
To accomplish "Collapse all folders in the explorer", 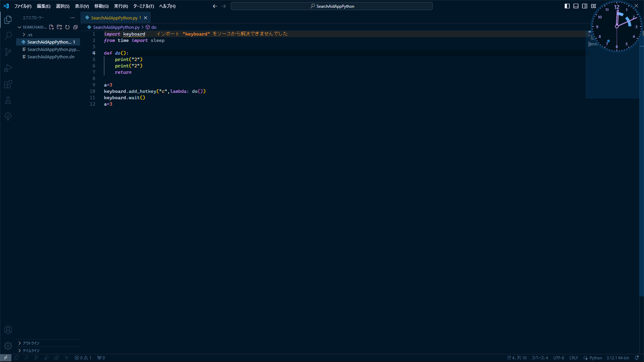I will click(x=75, y=27).
